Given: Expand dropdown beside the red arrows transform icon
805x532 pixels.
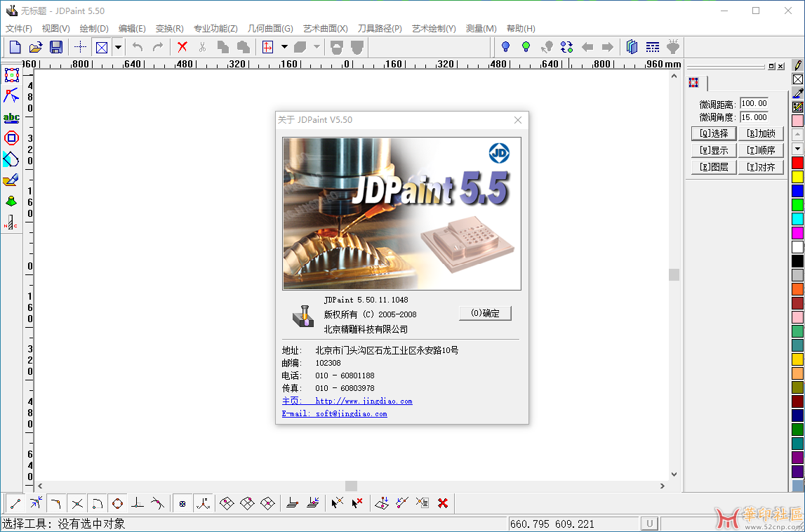Looking at the screenshot, I should pyautogui.click(x=284, y=47).
